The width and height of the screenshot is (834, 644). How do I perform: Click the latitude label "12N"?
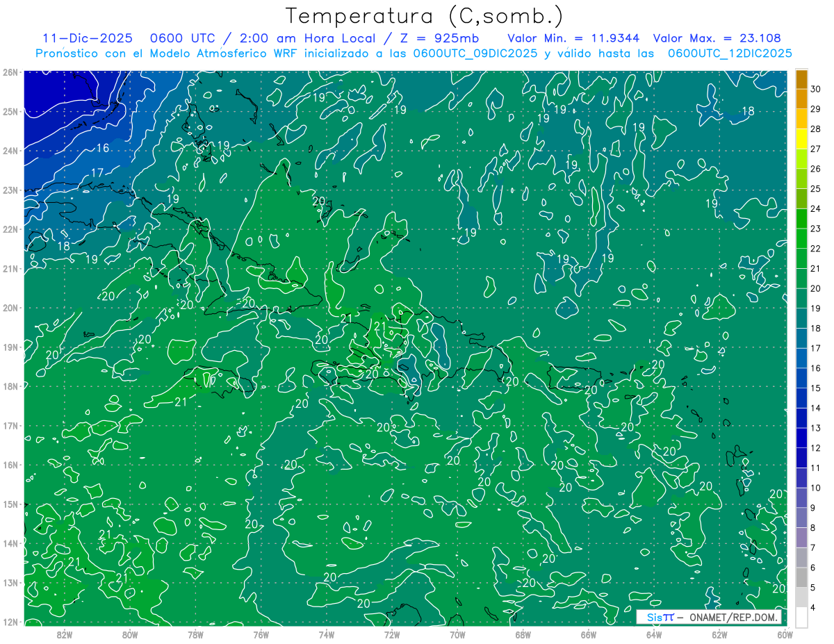point(10,622)
